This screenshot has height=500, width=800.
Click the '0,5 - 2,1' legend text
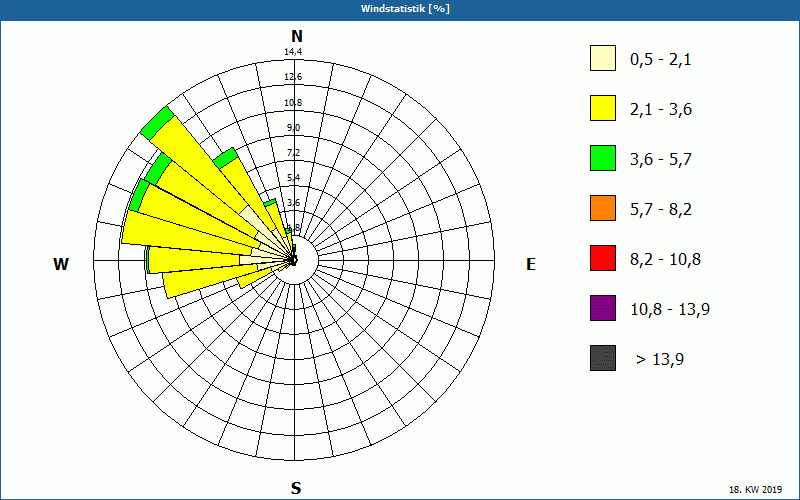click(x=661, y=60)
